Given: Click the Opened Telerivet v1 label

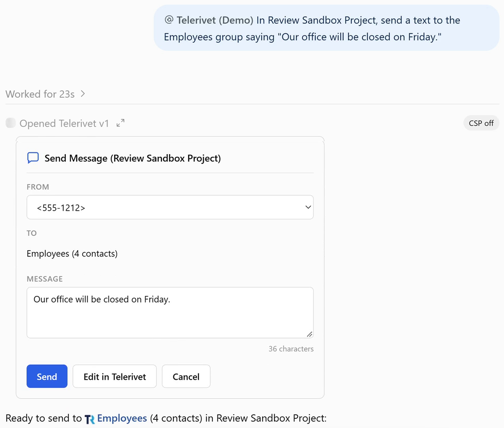Looking at the screenshot, I should [64, 123].
